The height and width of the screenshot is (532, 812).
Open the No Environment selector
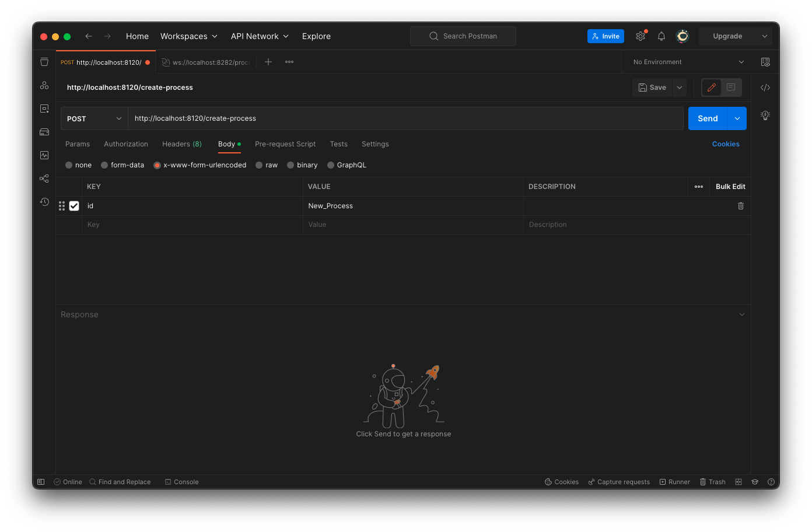click(686, 61)
